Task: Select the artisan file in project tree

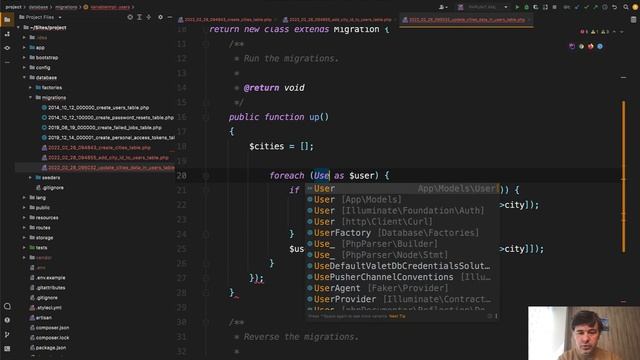Action: (x=43, y=318)
